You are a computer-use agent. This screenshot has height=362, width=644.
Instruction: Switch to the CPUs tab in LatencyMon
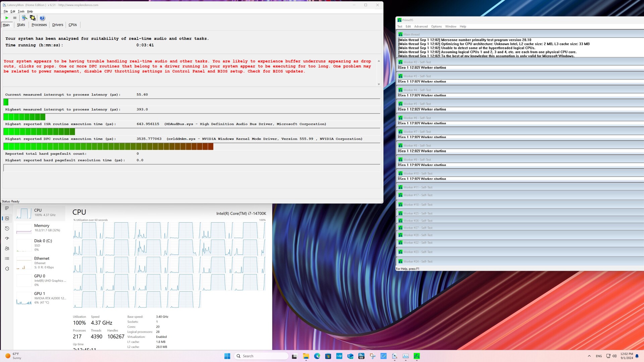(72, 25)
